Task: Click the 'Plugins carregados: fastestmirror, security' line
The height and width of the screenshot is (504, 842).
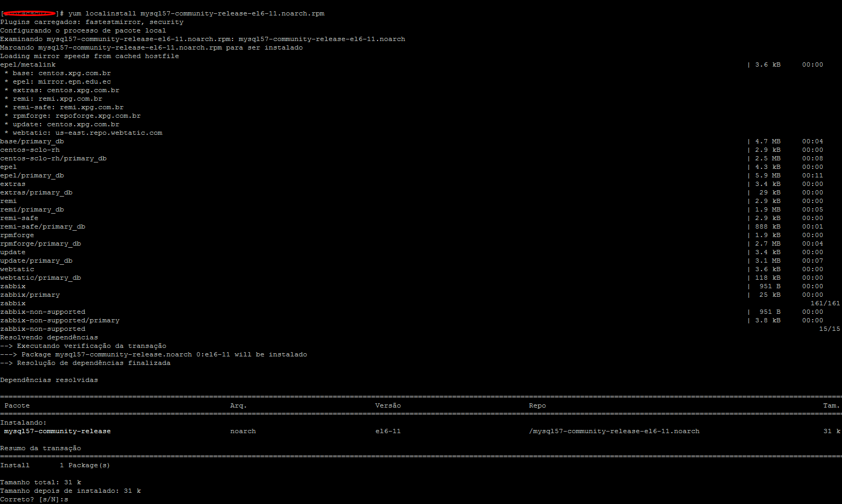Action: [x=92, y=22]
